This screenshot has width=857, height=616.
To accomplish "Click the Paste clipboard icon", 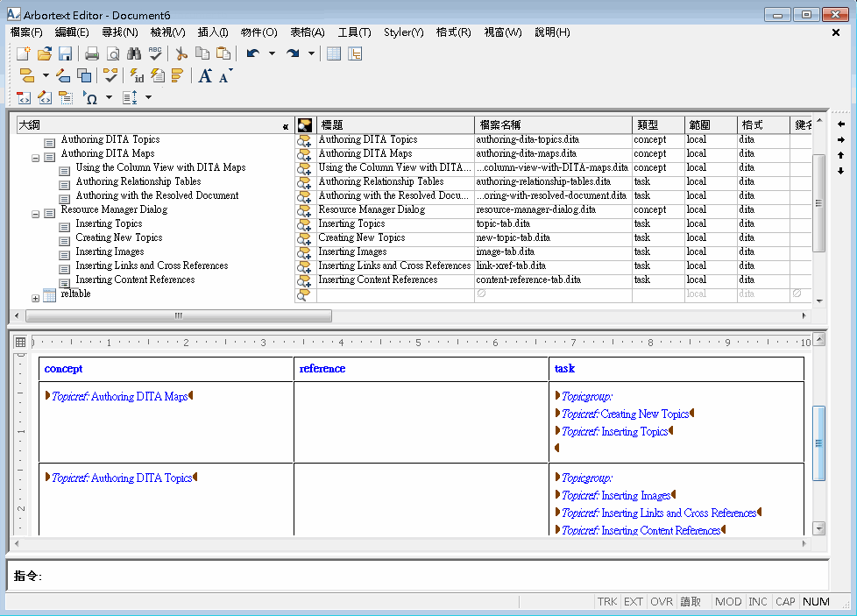I will click(223, 53).
